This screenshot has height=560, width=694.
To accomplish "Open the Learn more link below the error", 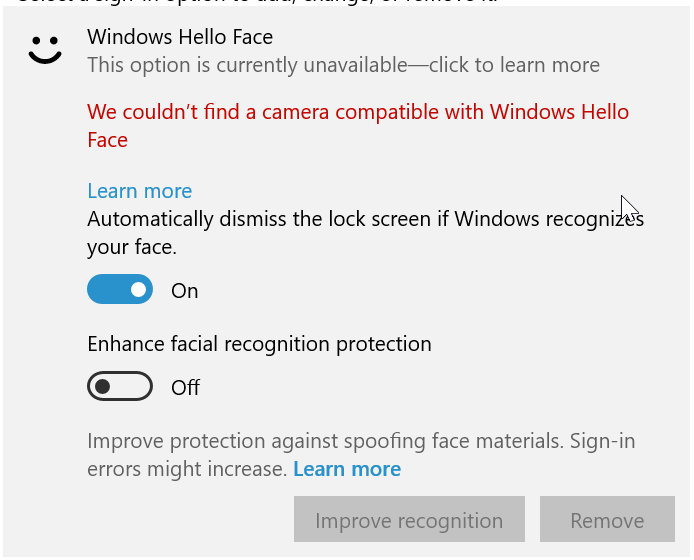I will (139, 191).
